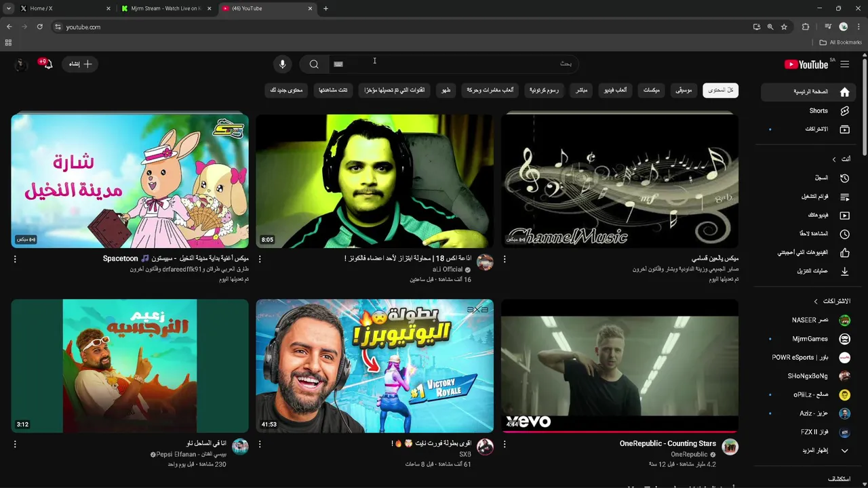Go back with the browser back arrow

click(x=9, y=27)
